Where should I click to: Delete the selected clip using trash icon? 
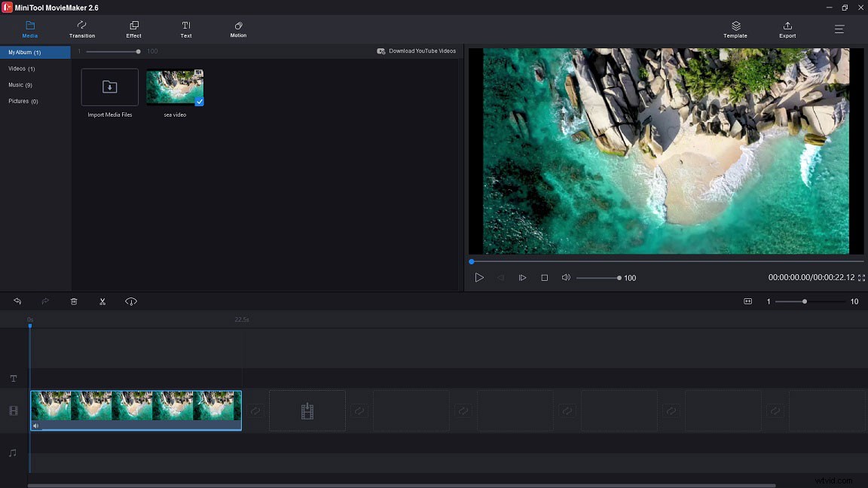[x=73, y=301]
